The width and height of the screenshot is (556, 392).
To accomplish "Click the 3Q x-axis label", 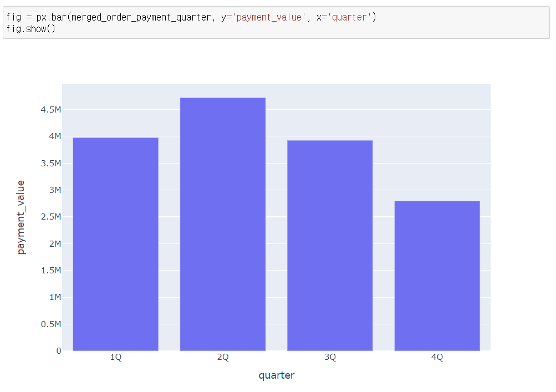I will tap(330, 357).
